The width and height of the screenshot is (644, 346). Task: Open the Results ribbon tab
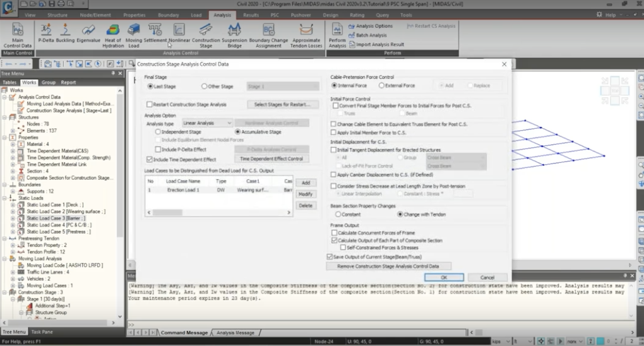tap(251, 15)
